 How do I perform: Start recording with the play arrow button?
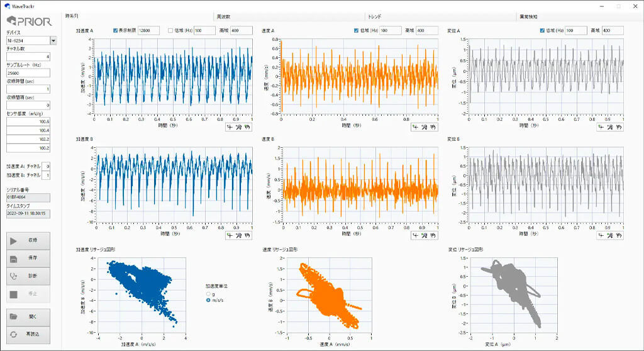(28, 241)
